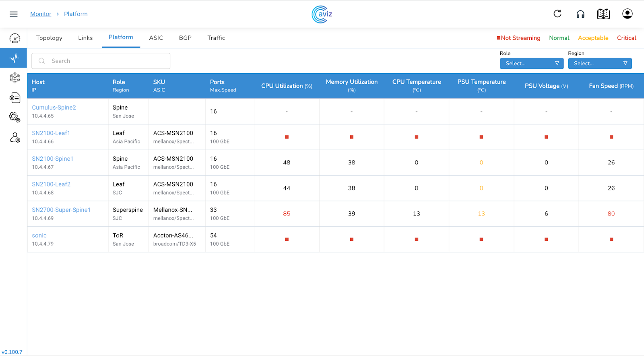This screenshot has height=356, width=644.
Task: Click the Aviz logo
Action: [x=322, y=14]
